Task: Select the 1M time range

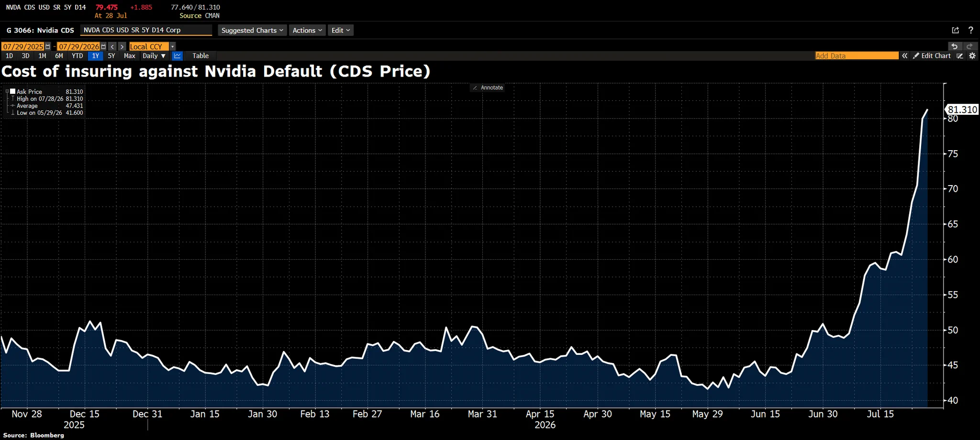Action: click(x=42, y=56)
